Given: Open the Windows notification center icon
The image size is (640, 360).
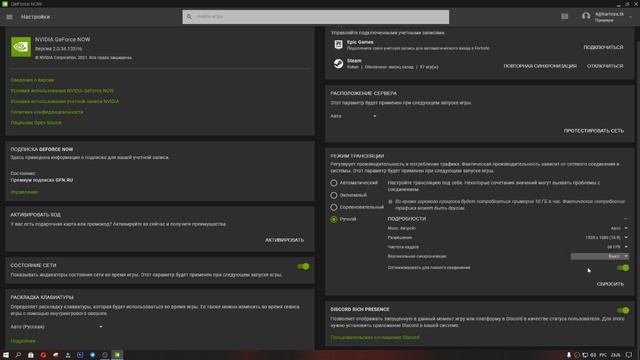Looking at the screenshot, I should coord(629,355).
